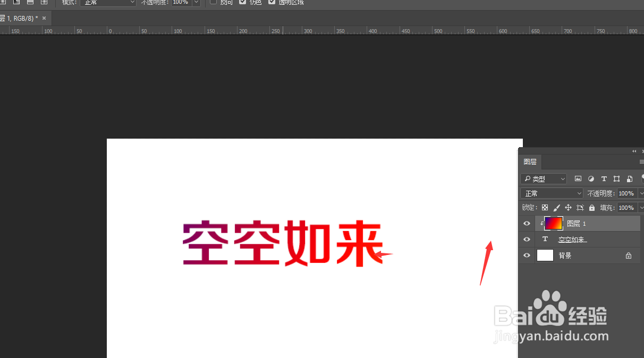Disable the 仿色 (dither) checkbox
Screen dimensions: 644x358
coord(241,2)
